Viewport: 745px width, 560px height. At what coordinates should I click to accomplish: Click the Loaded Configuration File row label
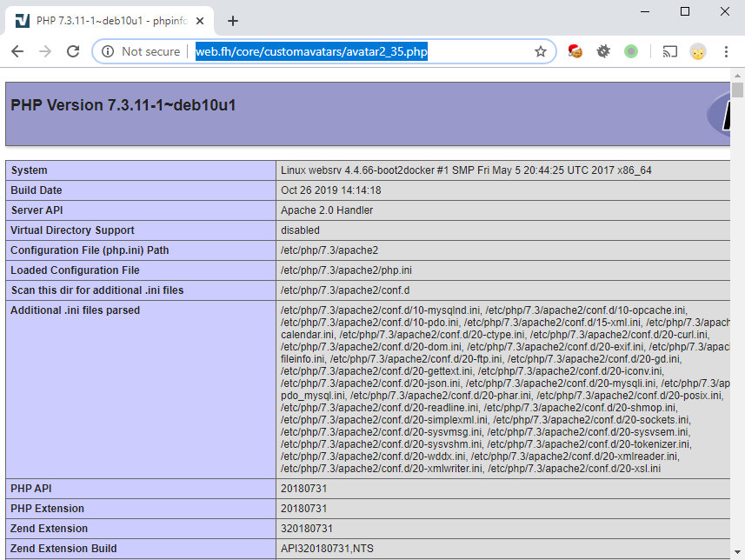75,270
